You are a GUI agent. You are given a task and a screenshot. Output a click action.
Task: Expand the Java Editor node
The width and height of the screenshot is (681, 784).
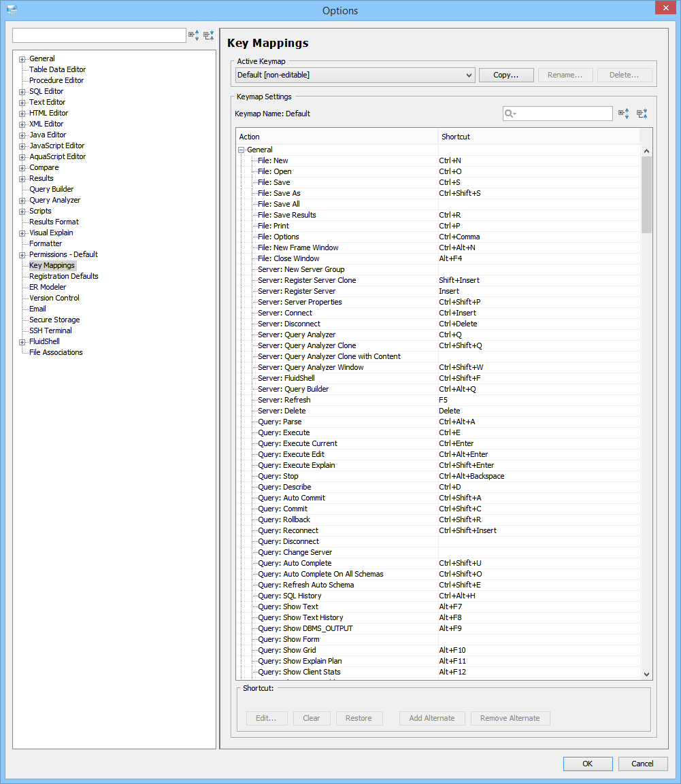22,135
